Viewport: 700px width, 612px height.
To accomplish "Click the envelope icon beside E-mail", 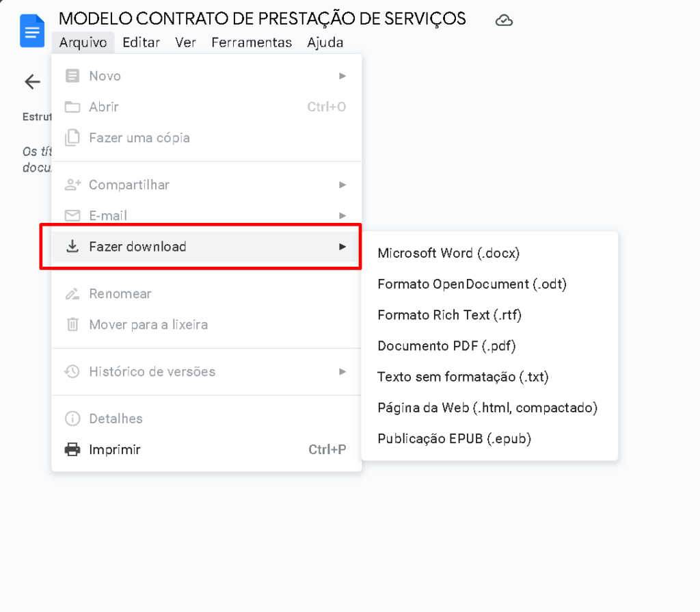I will (72, 215).
